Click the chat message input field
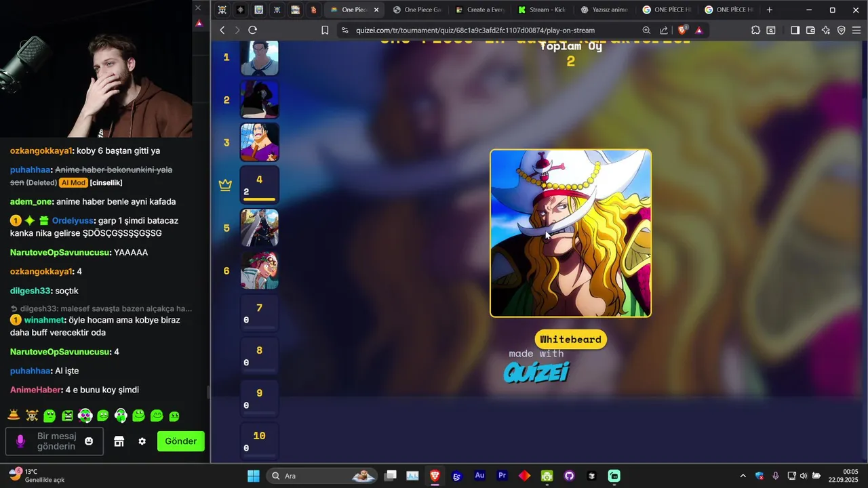The width and height of the screenshot is (868, 488). coord(56,441)
